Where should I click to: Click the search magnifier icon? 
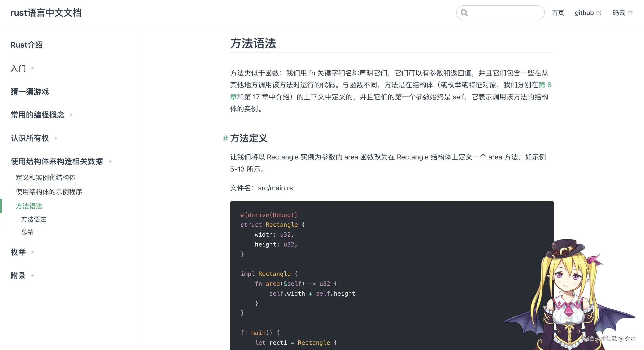pyautogui.click(x=464, y=13)
